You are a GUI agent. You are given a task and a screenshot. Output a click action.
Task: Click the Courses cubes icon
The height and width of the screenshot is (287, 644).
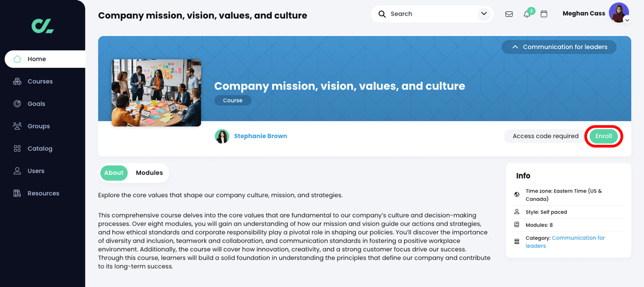click(x=17, y=82)
